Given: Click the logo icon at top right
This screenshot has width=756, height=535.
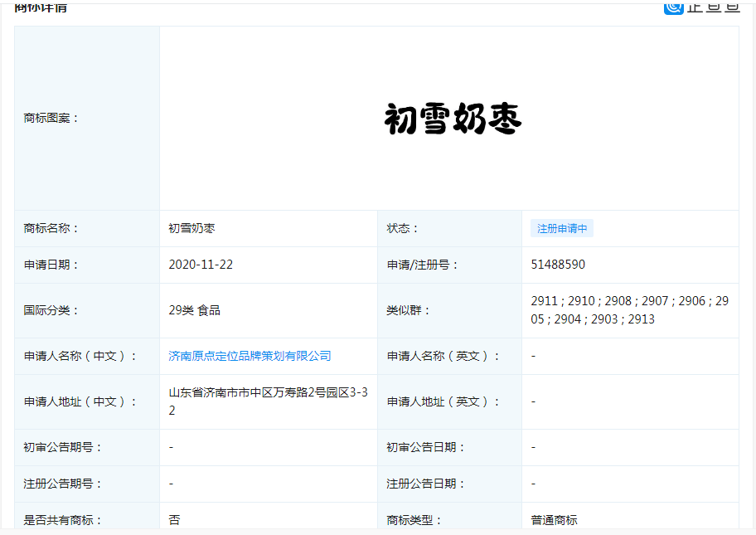Looking at the screenshot, I should click(x=674, y=7).
